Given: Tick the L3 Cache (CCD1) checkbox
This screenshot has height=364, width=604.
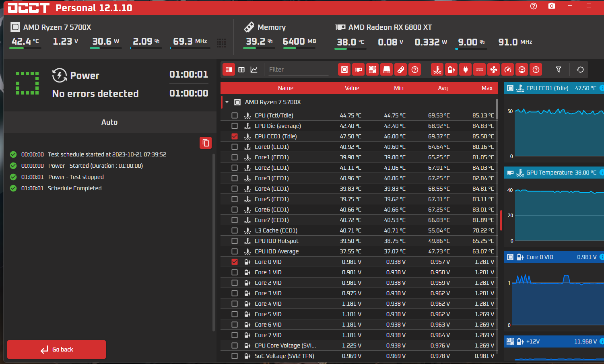Looking at the screenshot, I should pyautogui.click(x=235, y=230).
